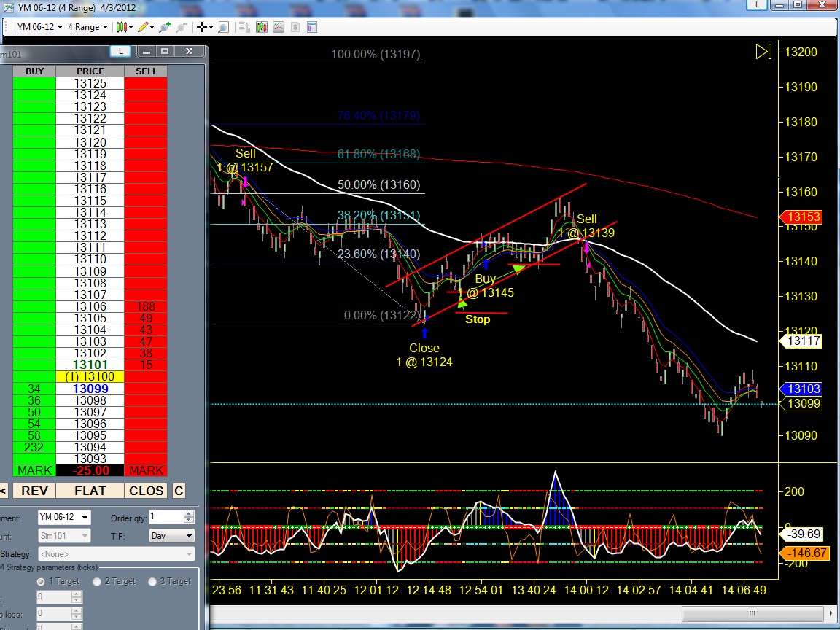Open the chart style candlestick icon
Image resolution: width=840 pixels, height=630 pixels.
point(121,27)
